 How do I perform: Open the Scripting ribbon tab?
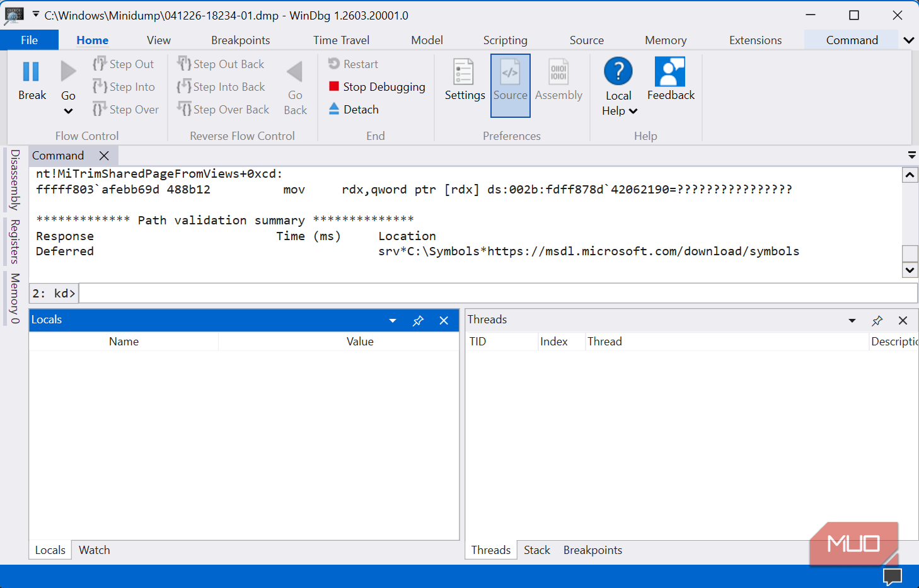[x=505, y=40]
